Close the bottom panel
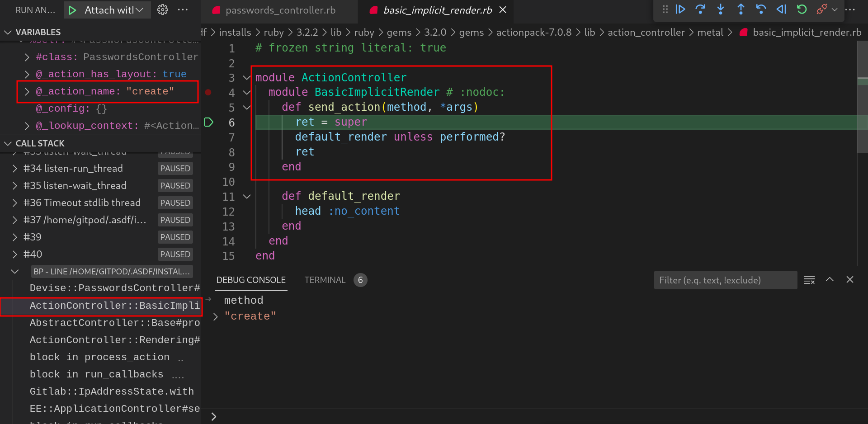868x424 pixels. (x=850, y=280)
